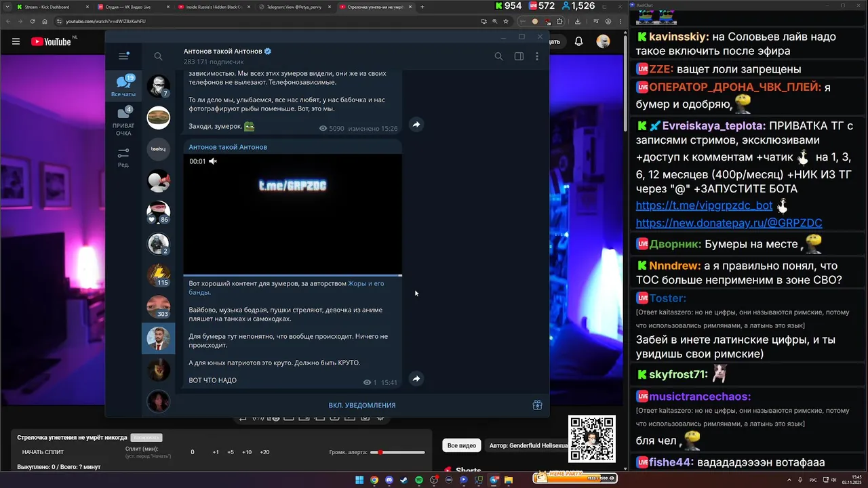This screenshot has width=868, height=488.
Task: Open the chat with badge 7
Action: (x=159, y=86)
